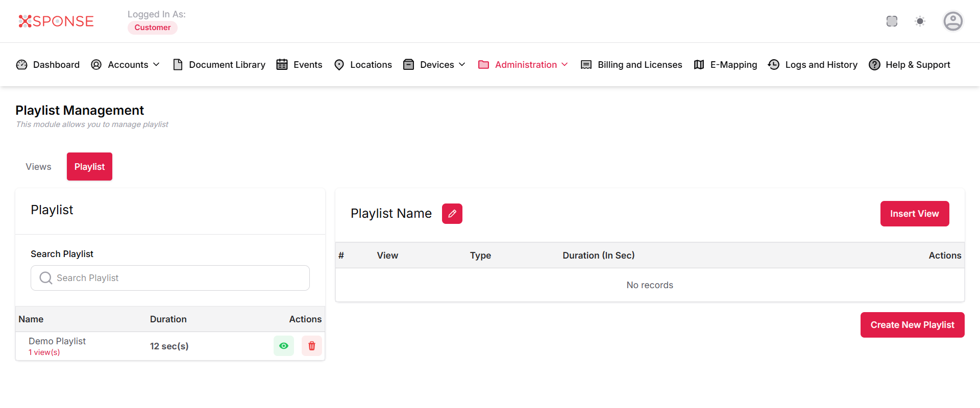Open the E-Mapping page
This screenshot has height=408, width=980.
coord(725,65)
